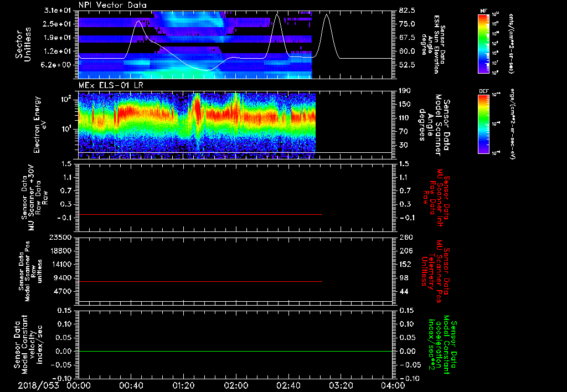
Task: Click the 'cnts/(cm**2-sr-sec)' color bar unit label
Action: tap(511, 44)
